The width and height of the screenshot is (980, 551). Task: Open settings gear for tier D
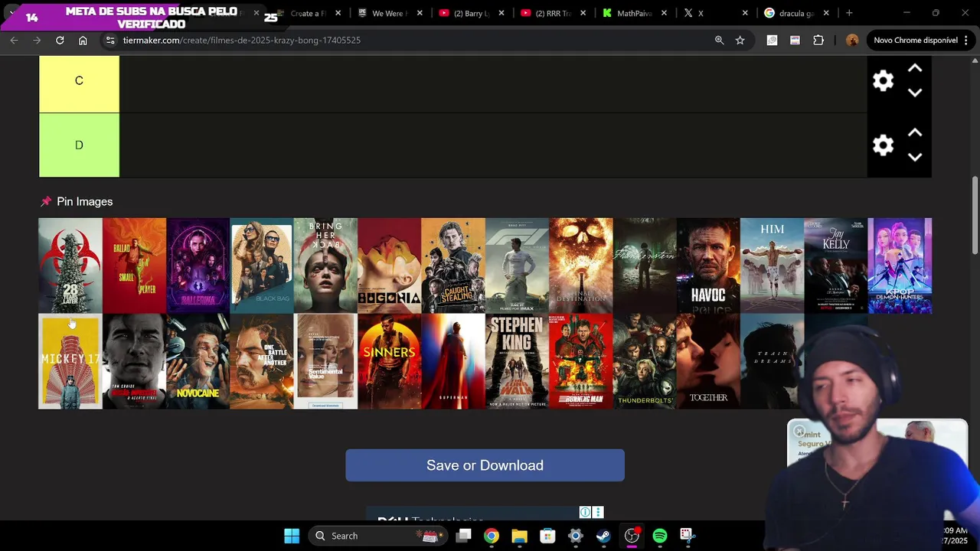pyautogui.click(x=883, y=145)
